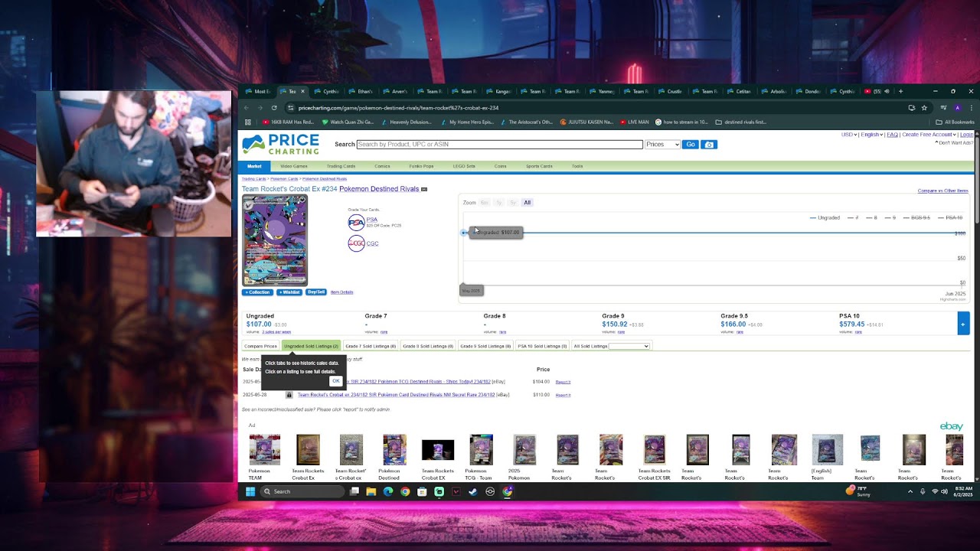Screen dimensions: 980x551
Task: Open the Windows Start menu
Action: (250, 491)
